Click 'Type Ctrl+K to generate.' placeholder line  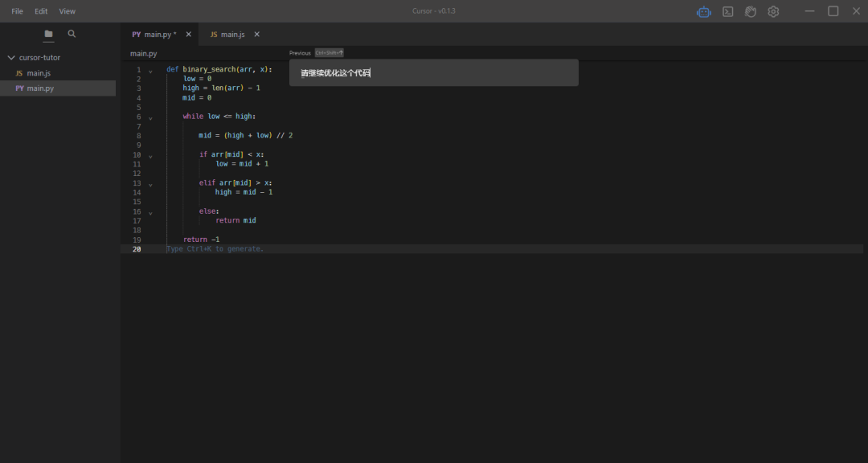pos(215,249)
